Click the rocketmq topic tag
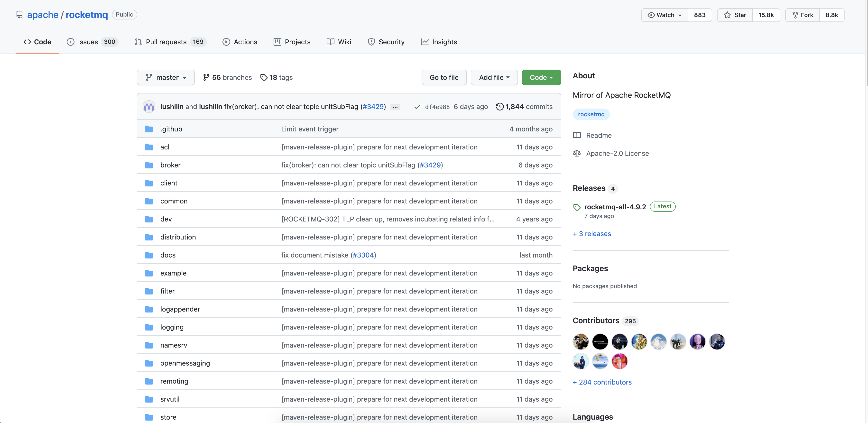 (x=591, y=114)
